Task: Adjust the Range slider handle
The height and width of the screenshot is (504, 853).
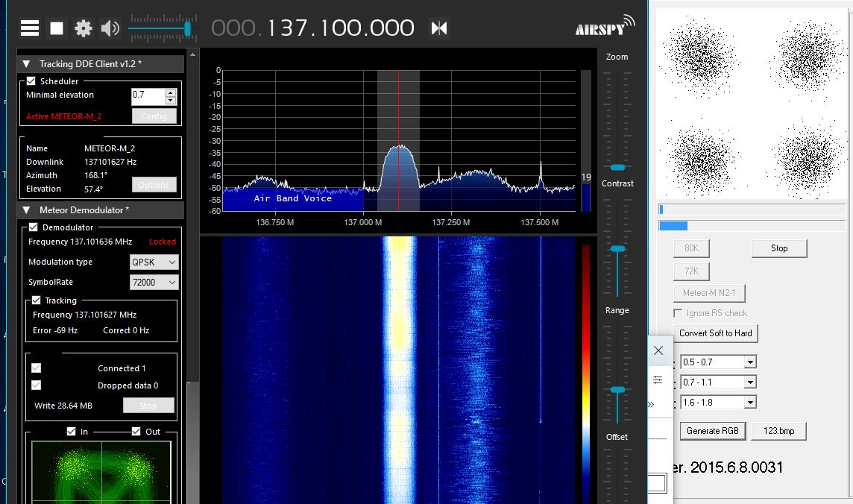Action: point(617,389)
